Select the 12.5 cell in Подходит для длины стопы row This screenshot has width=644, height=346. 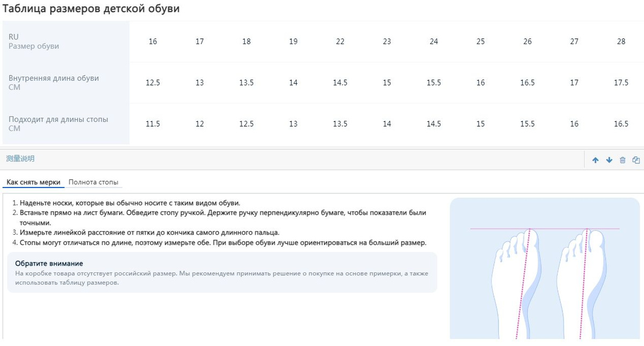tap(246, 124)
